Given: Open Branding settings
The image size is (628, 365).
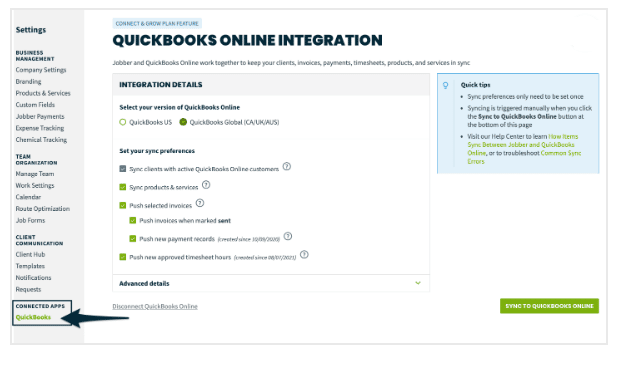Looking at the screenshot, I should tap(28, 81).
